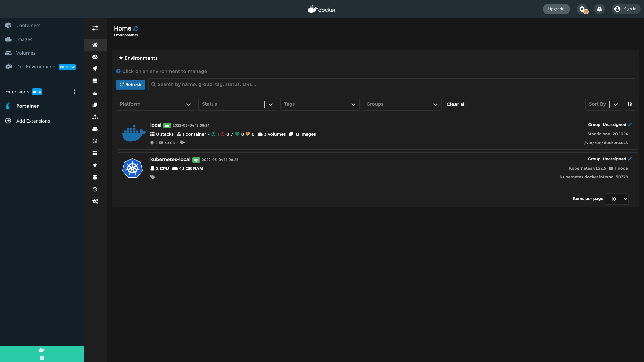Image resolution: width=644 pixels, height=362 pixels.
Task: Open the Status filter dropdown
Action: click(x=237, y=104)
